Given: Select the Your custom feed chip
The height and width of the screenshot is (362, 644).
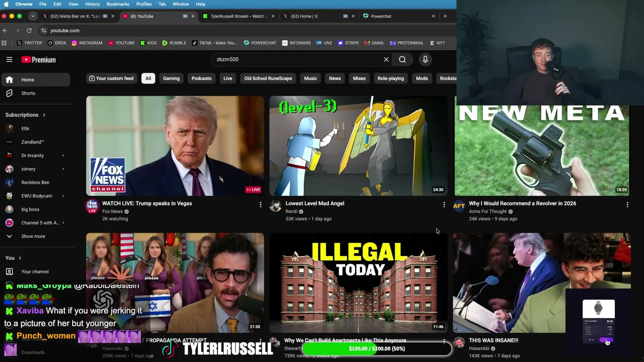Looking at the screenshot, I should tap(111, 78).
